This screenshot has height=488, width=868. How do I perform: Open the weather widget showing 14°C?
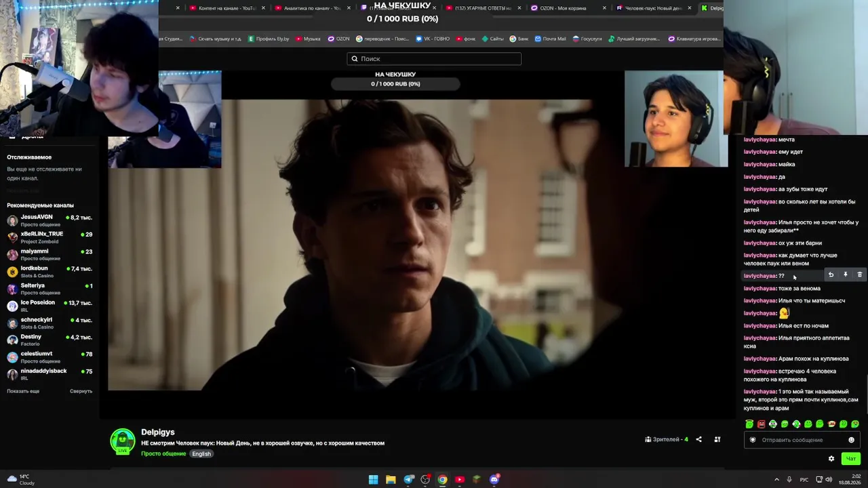[20, 479]
